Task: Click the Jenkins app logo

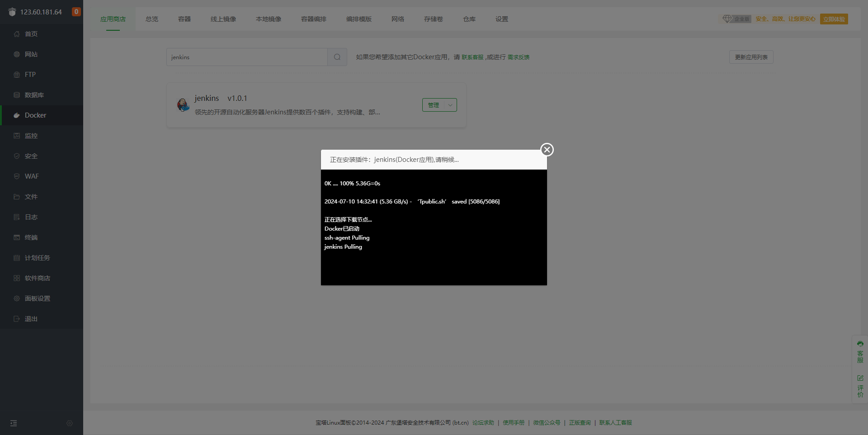Action: click(x=183, y=105)
